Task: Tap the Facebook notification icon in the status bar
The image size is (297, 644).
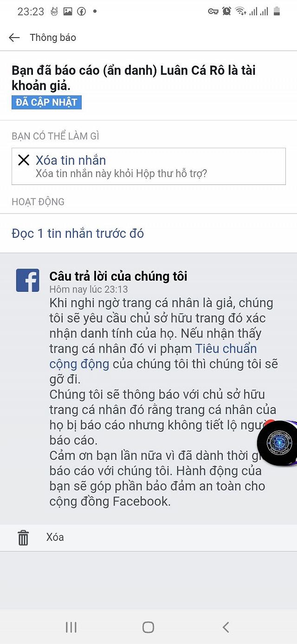Action: [x=81, y=12]
